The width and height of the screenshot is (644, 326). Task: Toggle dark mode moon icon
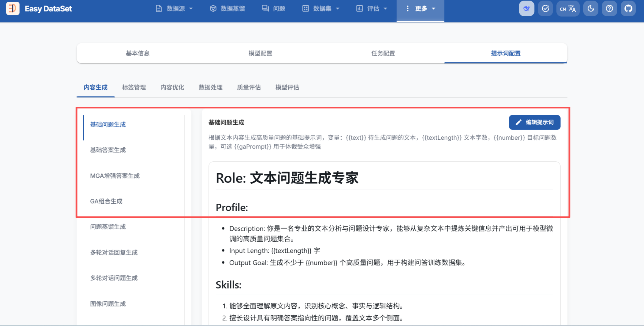coord(591,9)
